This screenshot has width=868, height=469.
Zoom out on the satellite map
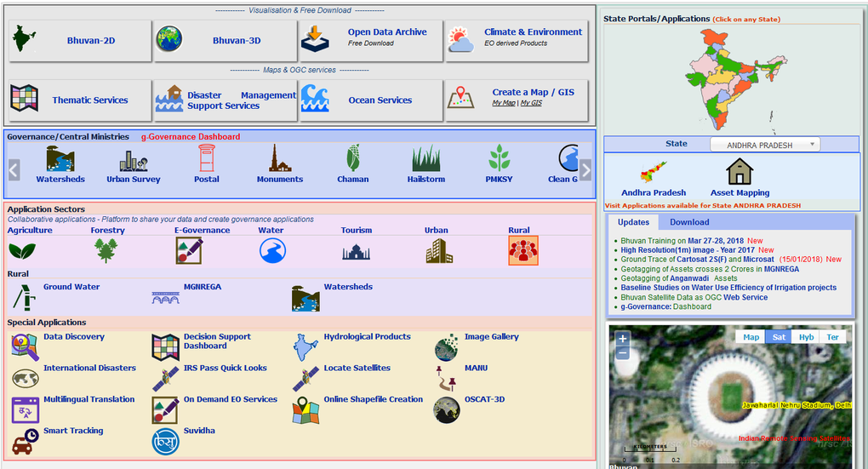(623, 352)
